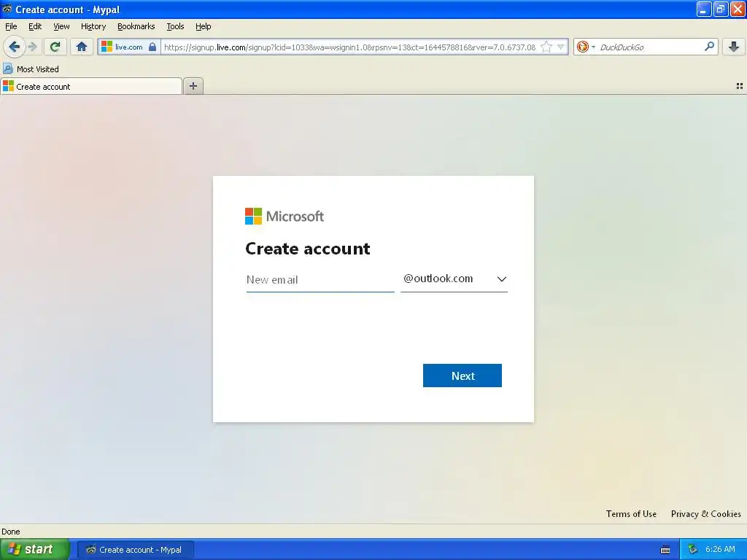Click the forward arrow navigation button
This screenshot has width=747, height=560.
click(x=32, y=47)
